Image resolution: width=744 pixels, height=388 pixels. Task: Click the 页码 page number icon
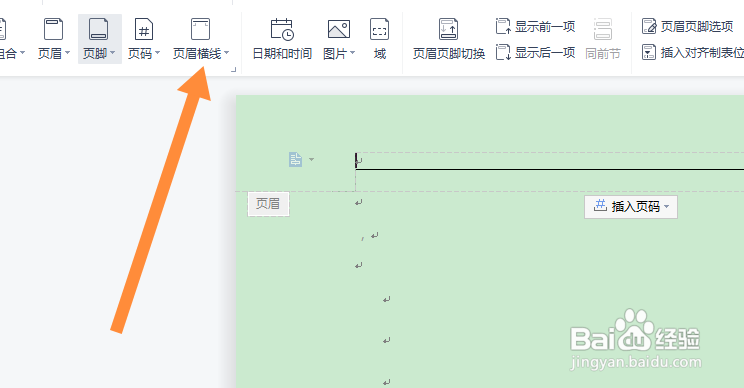(143, 29)
